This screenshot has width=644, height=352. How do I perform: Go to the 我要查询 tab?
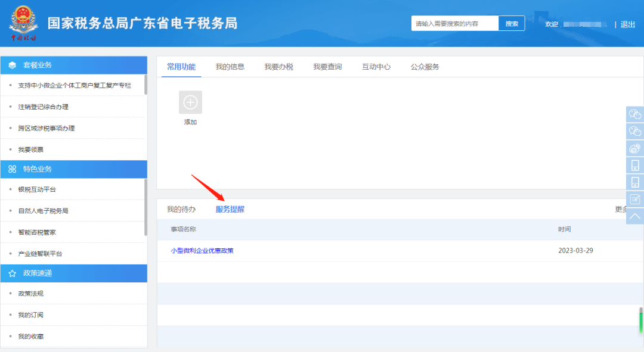click(328, 67)
